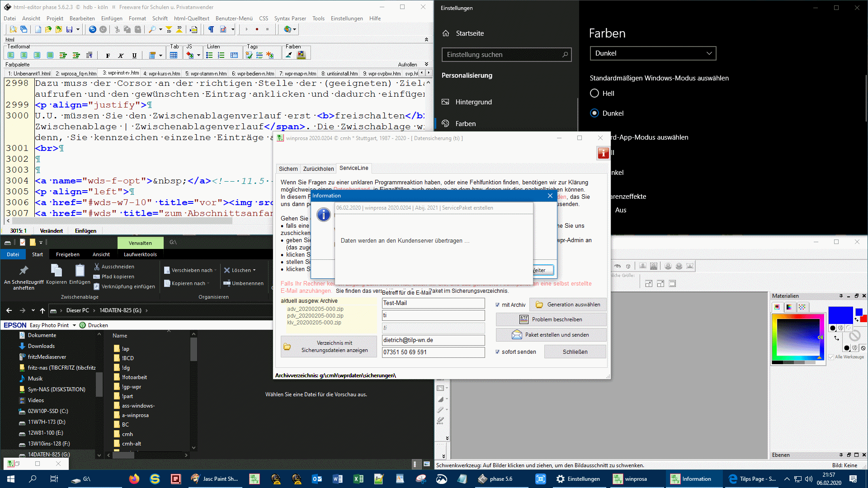Click the bulleted list icon in Listen
Image resolution: width=868 pixels, height=488 pixels.
[x=209, y=55]
